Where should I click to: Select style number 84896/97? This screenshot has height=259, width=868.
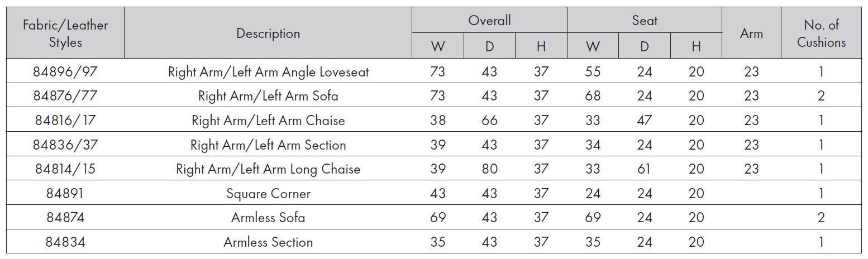tap(65, 72)
